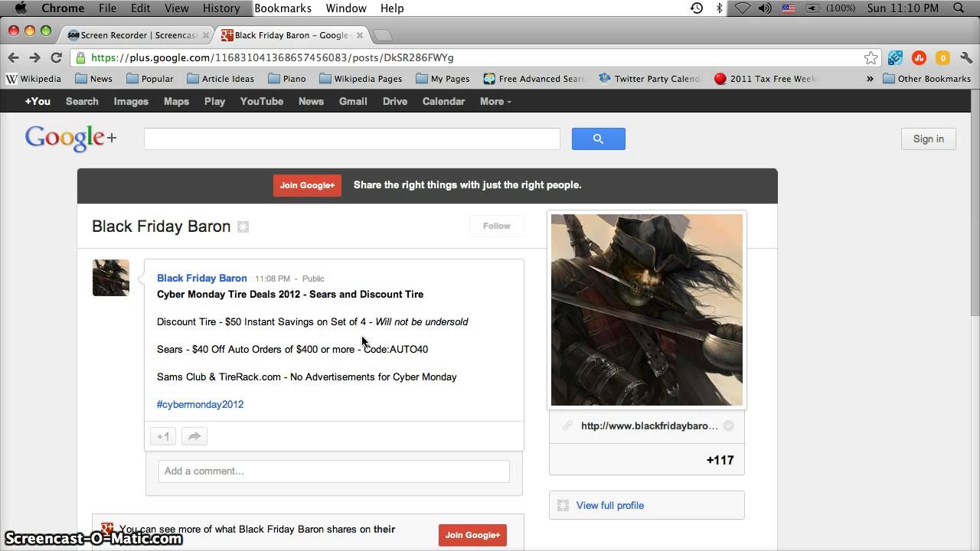The image size is (980, 551).
Task: Click +You in the Google bar
Action: (x=38, y=101)
